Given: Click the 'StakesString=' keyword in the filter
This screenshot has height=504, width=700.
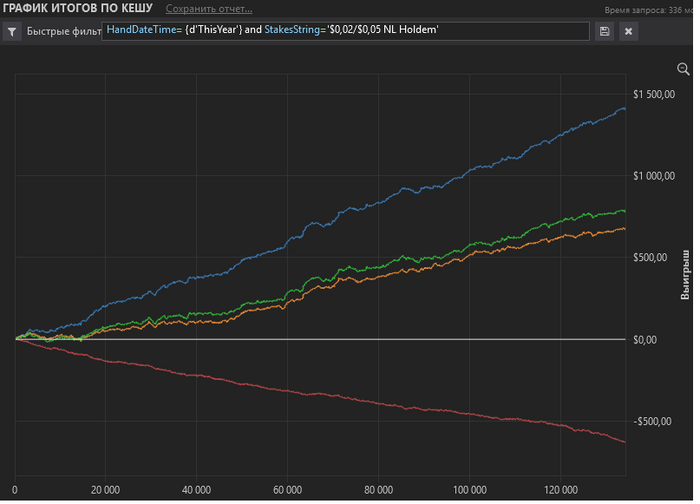Looking at the screenshot, I should pyautogui.click(x=297, y=30).
